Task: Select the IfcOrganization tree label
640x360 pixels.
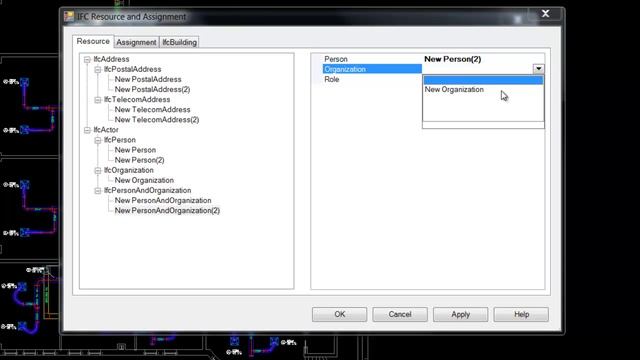Action: [x=129, y=170]
